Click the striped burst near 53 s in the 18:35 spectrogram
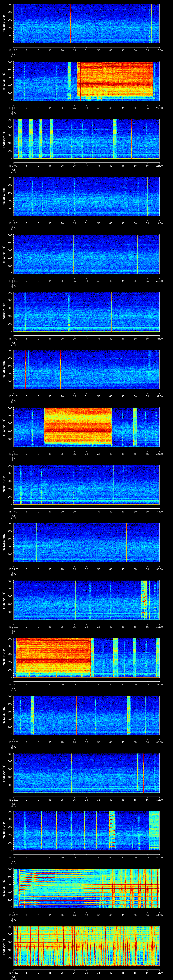This screenshot has height=980, width=173. (x=144, y=600)
